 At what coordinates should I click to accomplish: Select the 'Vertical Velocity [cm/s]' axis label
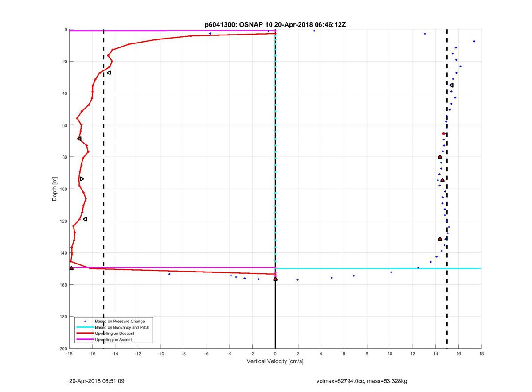click(275, 361)
